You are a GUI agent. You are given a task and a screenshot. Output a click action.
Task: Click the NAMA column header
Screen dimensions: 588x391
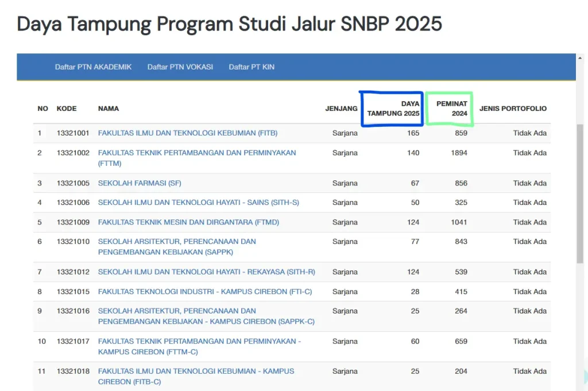[x=109, y=109]
